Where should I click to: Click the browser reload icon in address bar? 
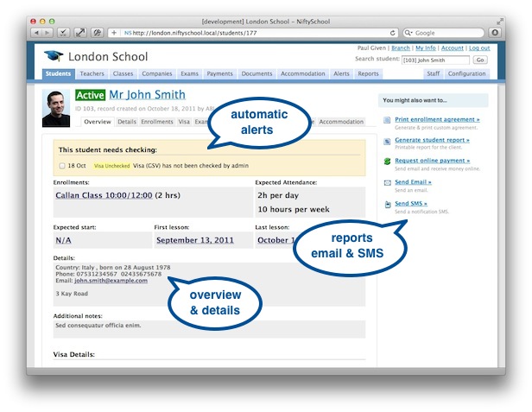pos(393,33)
